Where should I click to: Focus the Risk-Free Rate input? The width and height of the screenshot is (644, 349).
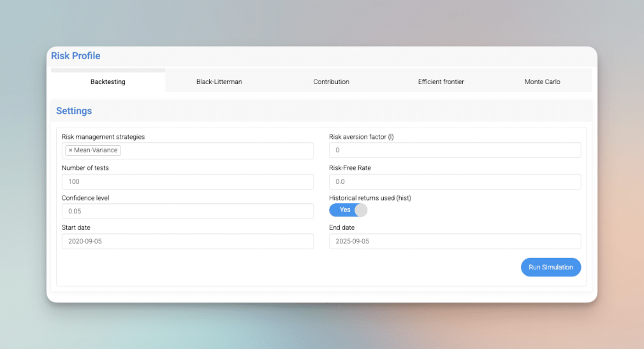(455, 182)
